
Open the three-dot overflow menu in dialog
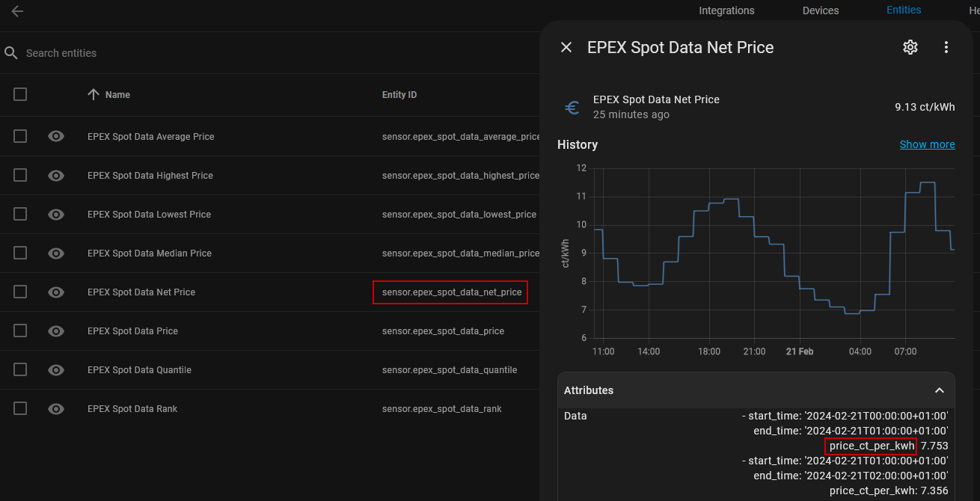coord(946,47)
